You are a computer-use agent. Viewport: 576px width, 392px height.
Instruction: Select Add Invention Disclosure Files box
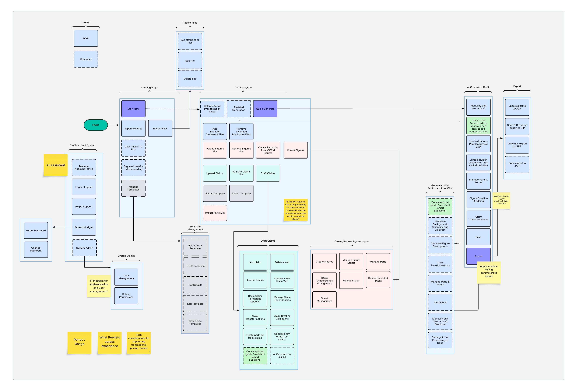tap(215, 132)
